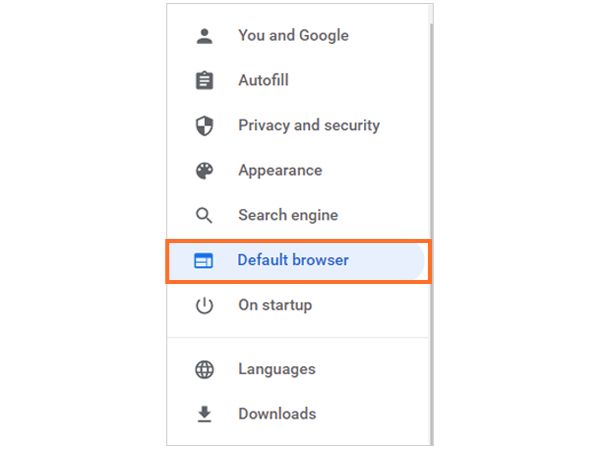
Task: Click the Downloads arrow icon
Action: [x=204, y=414]
